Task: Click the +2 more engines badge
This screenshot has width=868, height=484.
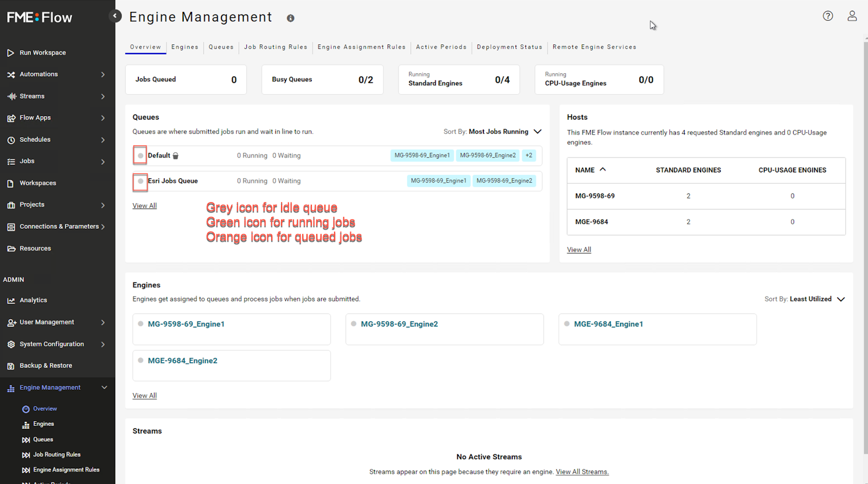Action: pyautogui.click(x=529, y=156)
